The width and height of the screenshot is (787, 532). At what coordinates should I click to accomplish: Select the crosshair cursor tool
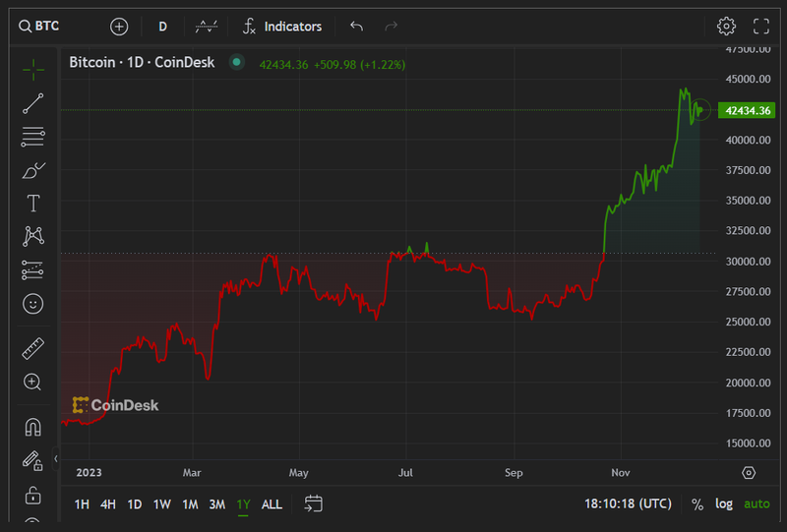point(32,69)
